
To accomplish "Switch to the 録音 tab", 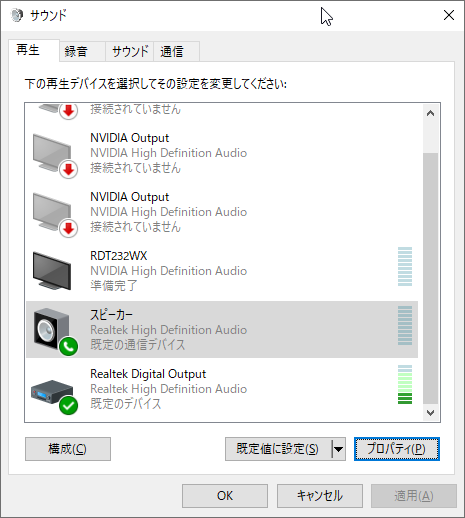I will [82, 51].
